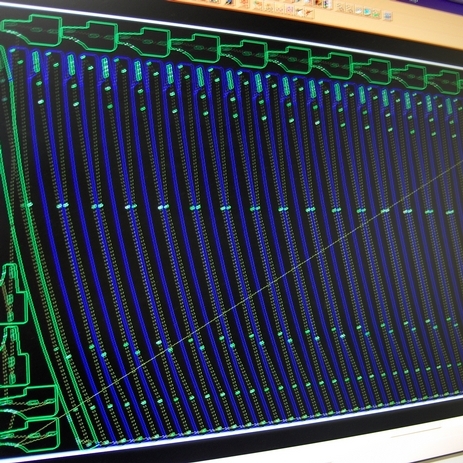The width and height of the screenshot is (463, 463).
Task: Select the large green block outline at bottom-left
Action: (x=30, y=418)
